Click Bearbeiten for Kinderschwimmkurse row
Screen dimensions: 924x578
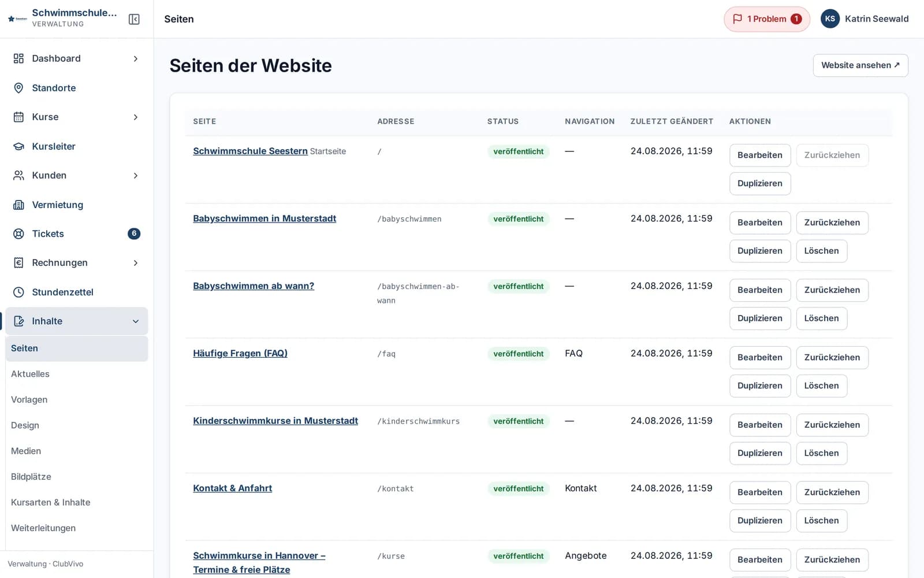(760, 425)
